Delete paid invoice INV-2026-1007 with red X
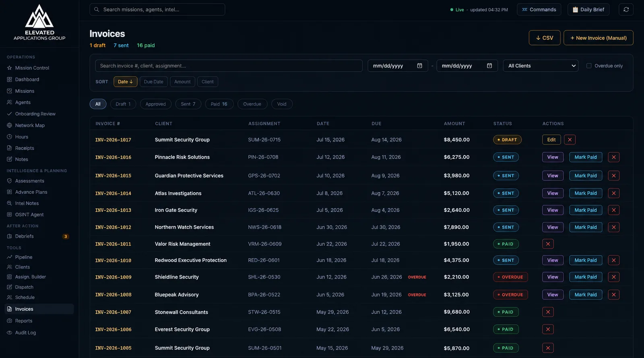644x358 pixels. [x=548, y=312]
